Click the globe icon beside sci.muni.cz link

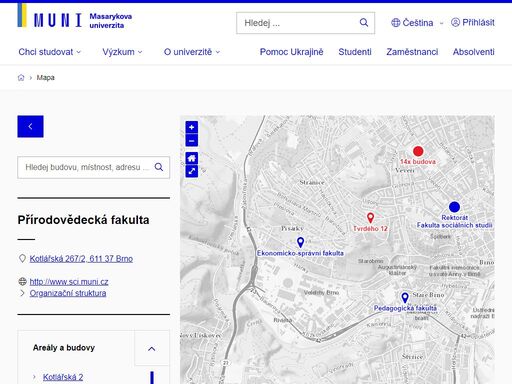pyautogui.click(x=22, y=282)
